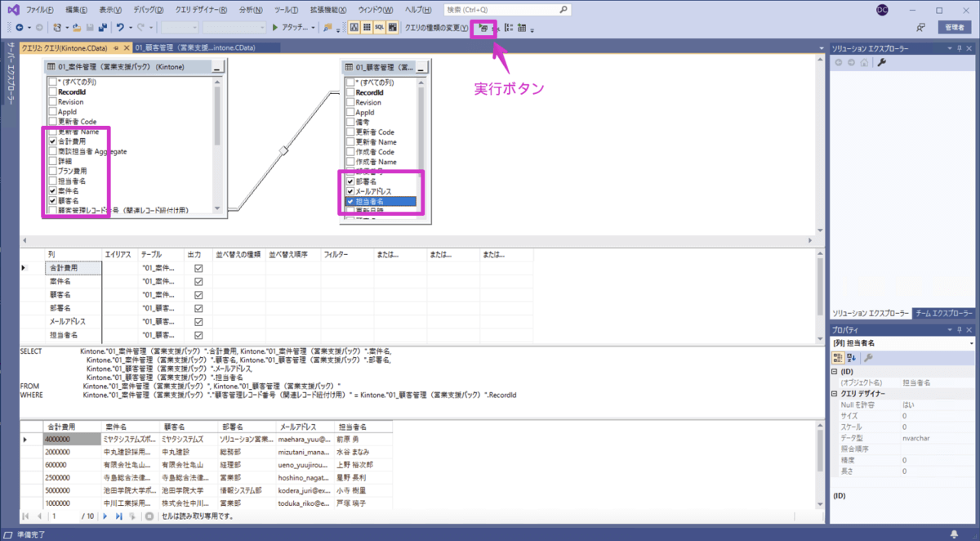980x541 pixels.
Task: Click the Home icon in Solution Explorer
Action: tap(864, 62)
